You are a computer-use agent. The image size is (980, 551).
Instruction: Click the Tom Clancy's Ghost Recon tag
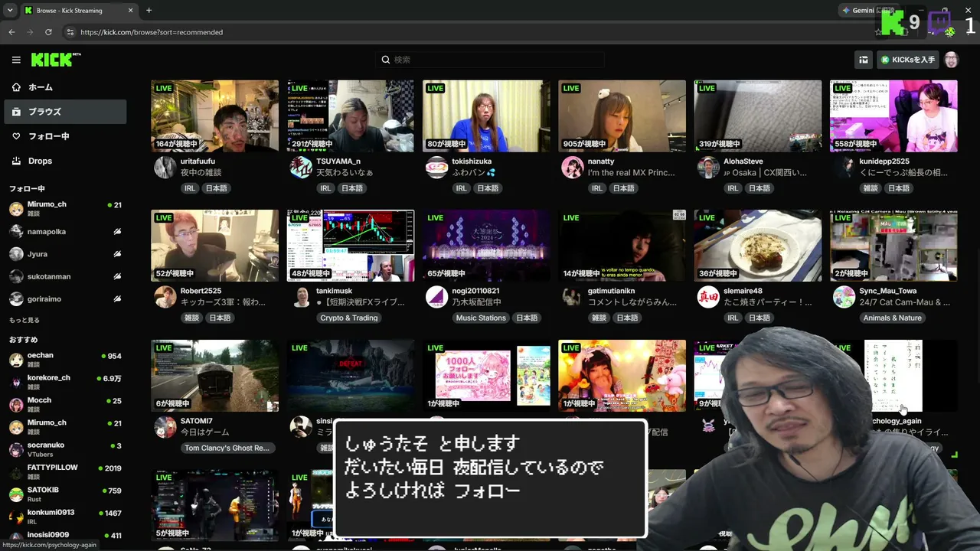coord(227,448)
